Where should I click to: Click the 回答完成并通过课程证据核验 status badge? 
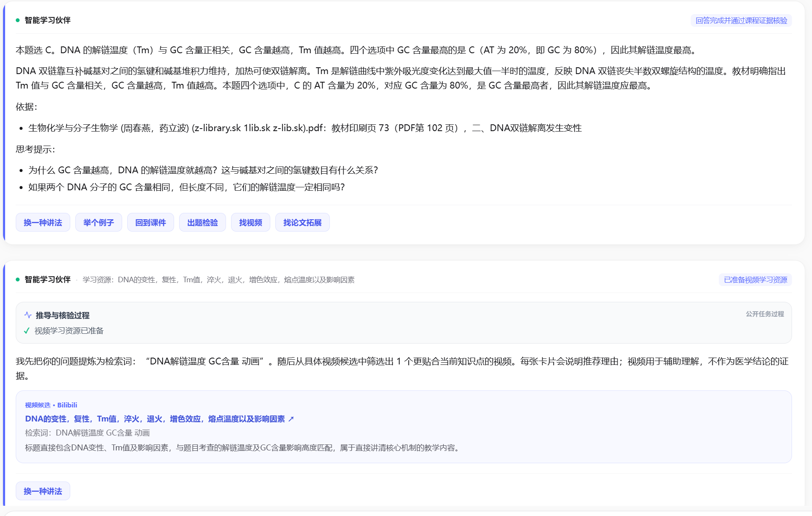[741, 20]
